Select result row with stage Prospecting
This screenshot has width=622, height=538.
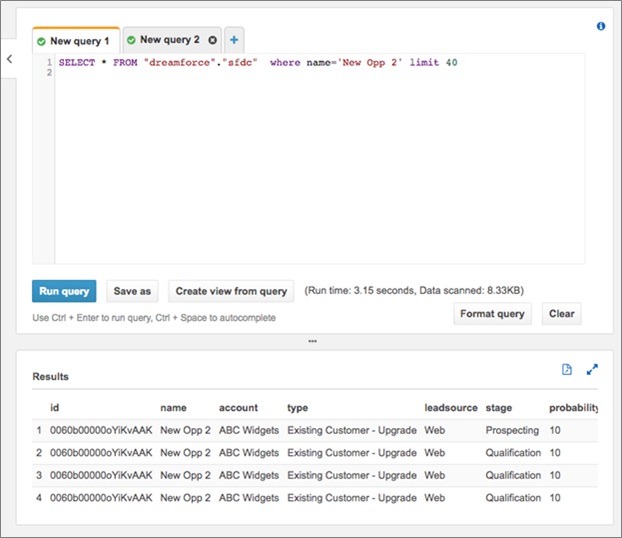[x=315, y=430]
